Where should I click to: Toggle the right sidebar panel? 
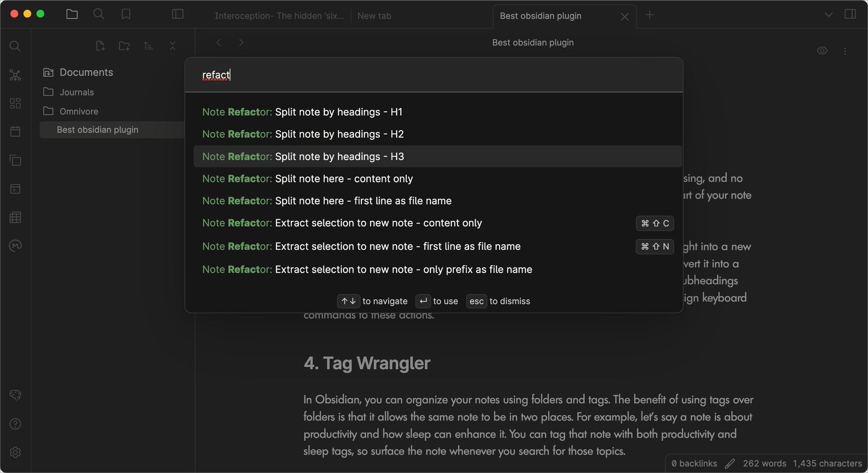pyautogui.click(x=851, y=14)
